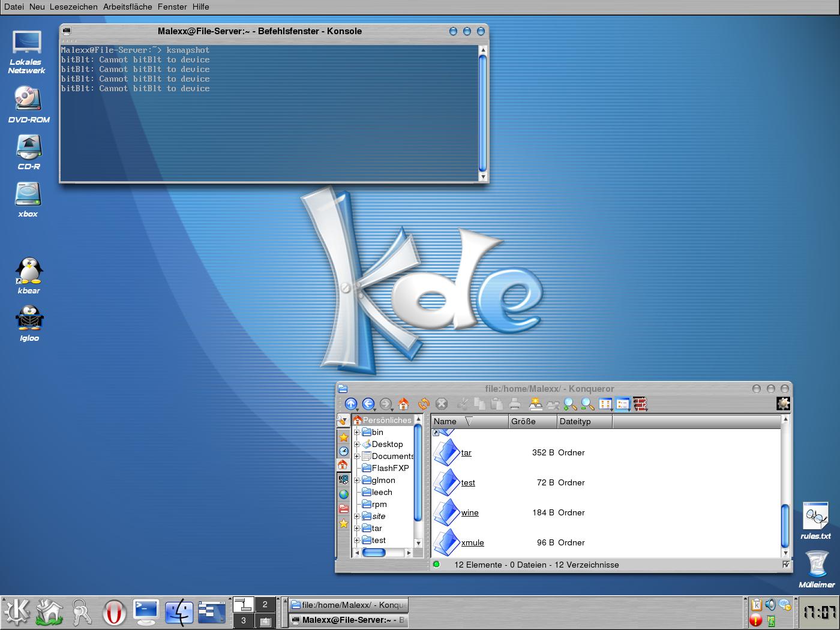Click the clock showing 17:07
This screenshot has height=630, width=840.
(819, 613)
